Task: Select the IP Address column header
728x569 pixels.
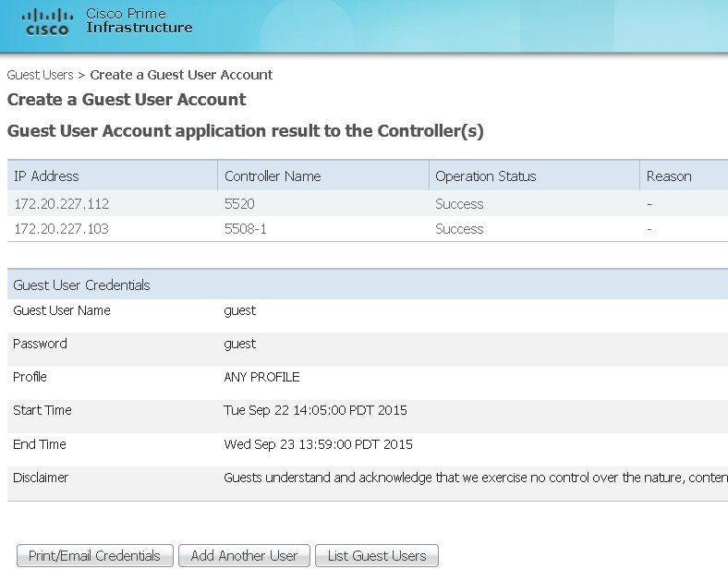Action: click(46, 176)
